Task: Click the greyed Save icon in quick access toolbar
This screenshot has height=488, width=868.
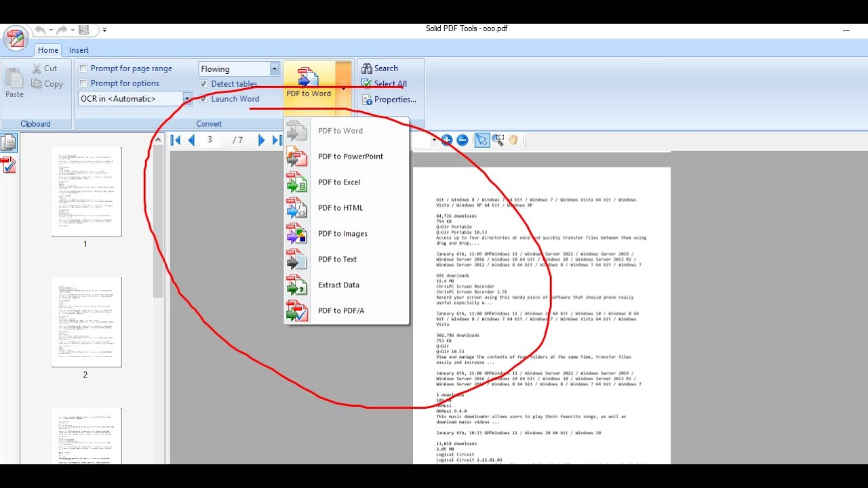Action: tap(84, 30)
